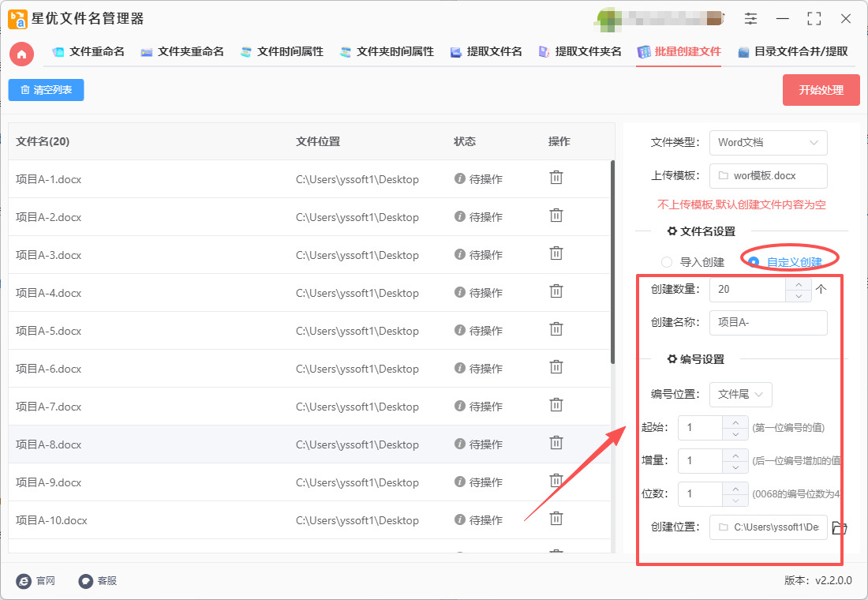The width and height of the screenshot is (868, 600).
Task: Click the 状态 column header
Action: (465, 142)
